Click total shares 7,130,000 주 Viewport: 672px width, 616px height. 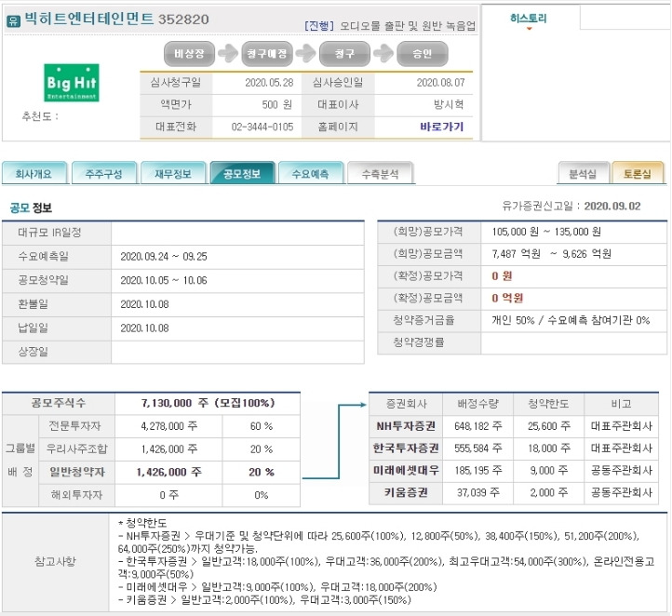(175, 403)
